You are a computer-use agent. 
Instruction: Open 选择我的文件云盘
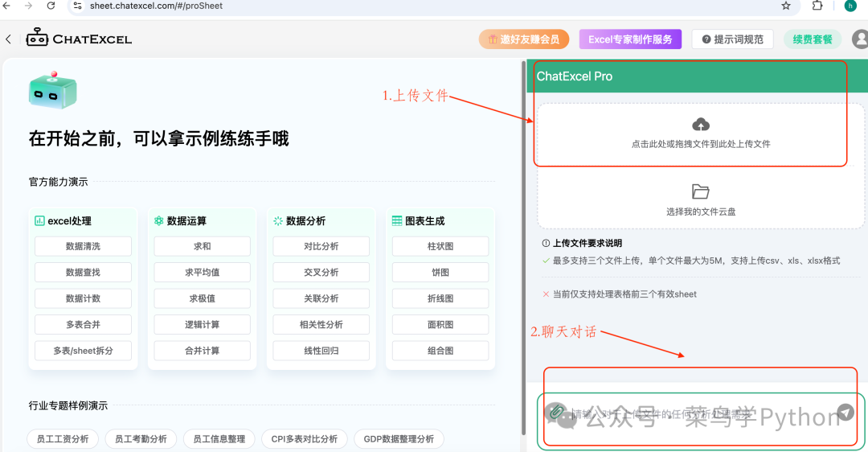(701, 212)
